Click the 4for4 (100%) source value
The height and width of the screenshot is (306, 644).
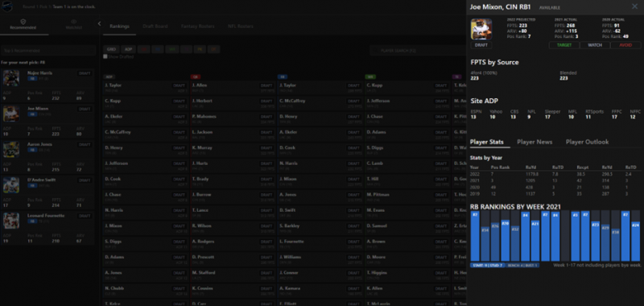475,78
